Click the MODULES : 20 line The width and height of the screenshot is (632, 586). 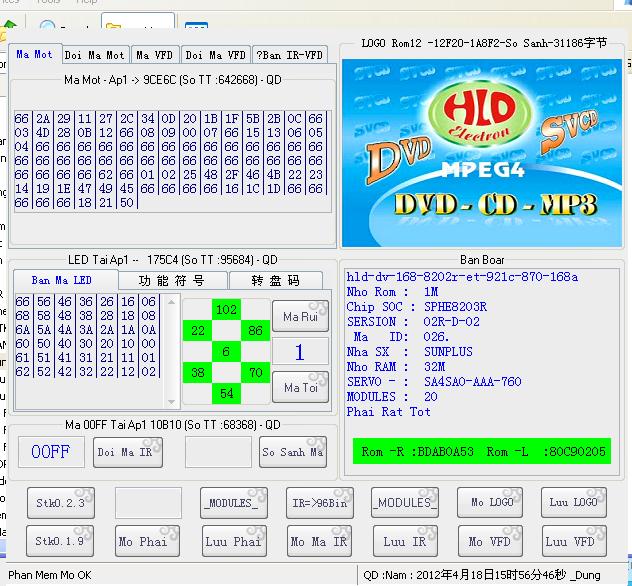click(x=392, y=397)
